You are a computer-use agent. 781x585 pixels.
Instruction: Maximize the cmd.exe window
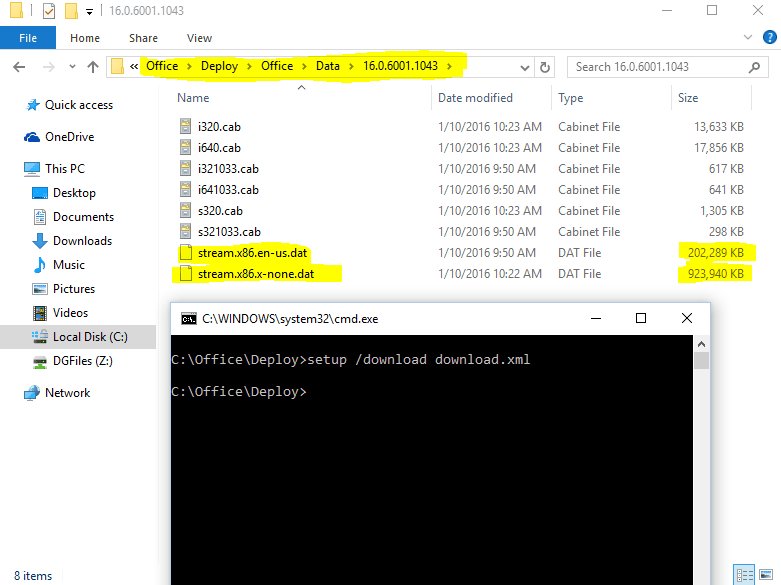click(641, 318)
